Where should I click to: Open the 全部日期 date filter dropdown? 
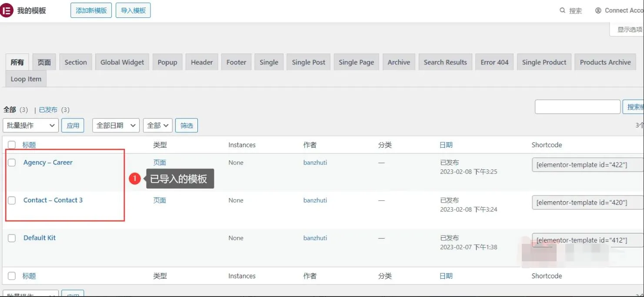116,125
